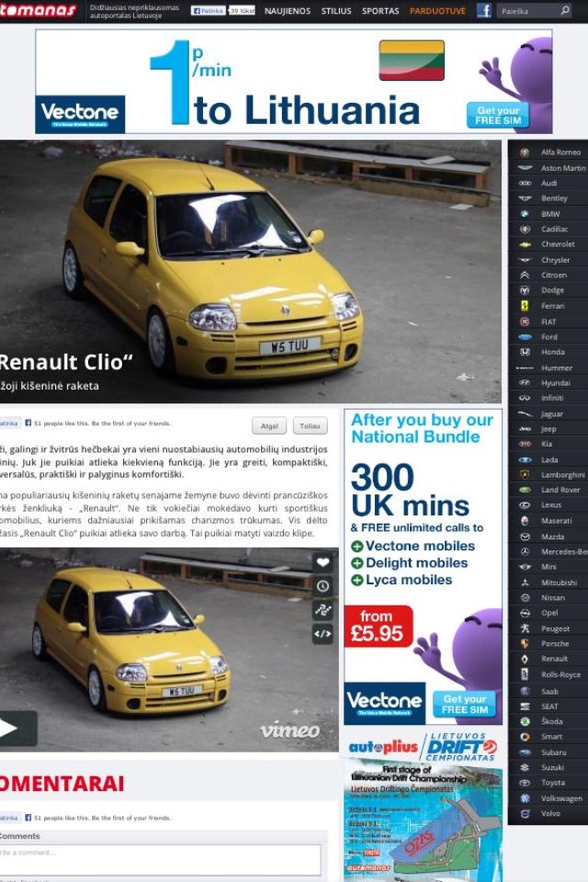Viewport: 588px width, 882px height.
Task: Open the Nissan brand link
Action: [x=552, y=598]
